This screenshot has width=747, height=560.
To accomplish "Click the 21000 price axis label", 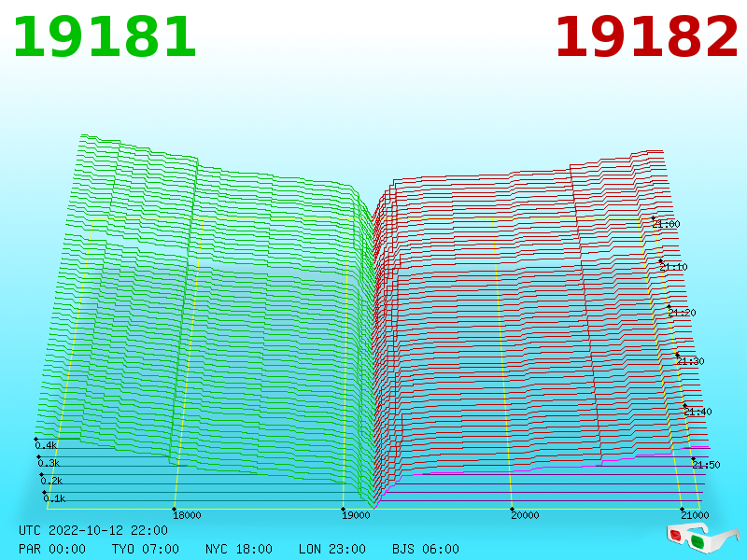I will tap(695, 515).
